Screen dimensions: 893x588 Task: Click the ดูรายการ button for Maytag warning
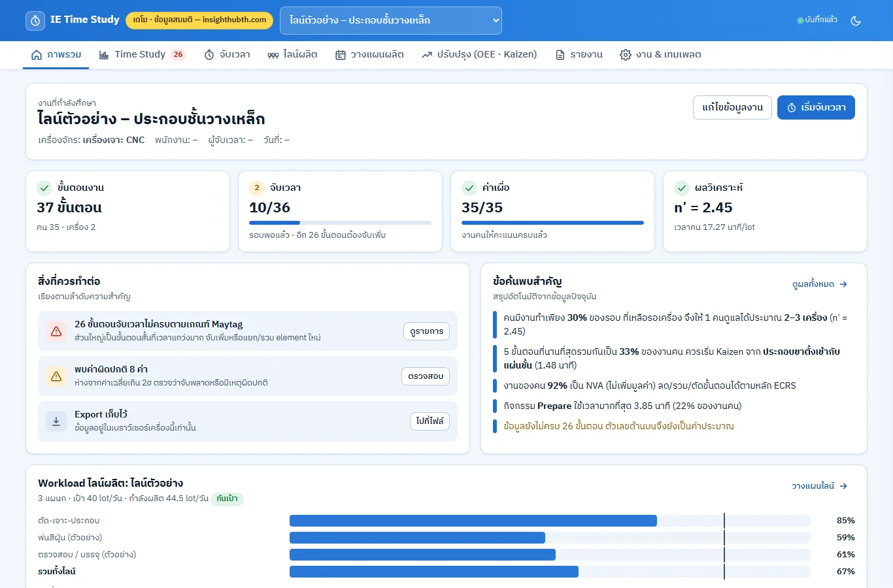click(x=427, y=331)
